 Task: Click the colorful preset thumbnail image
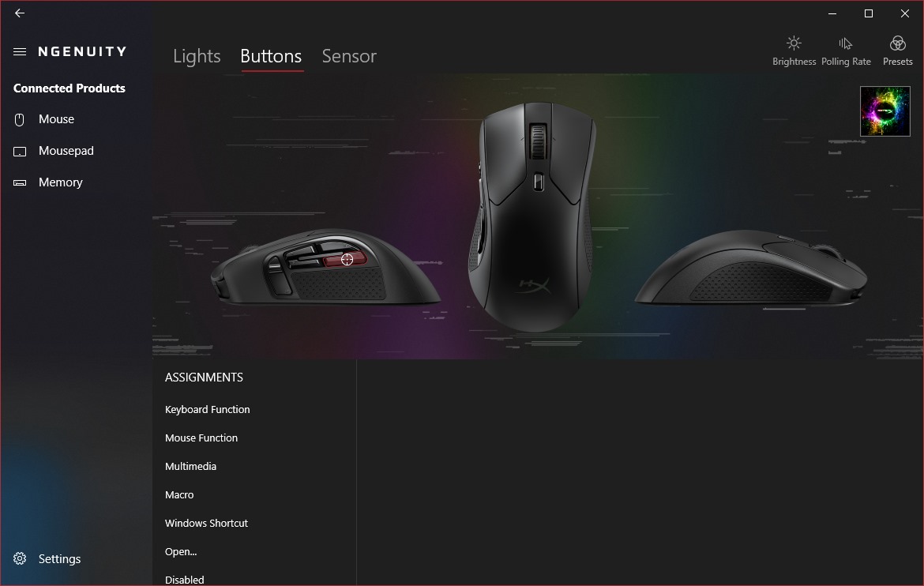point(885,111)
